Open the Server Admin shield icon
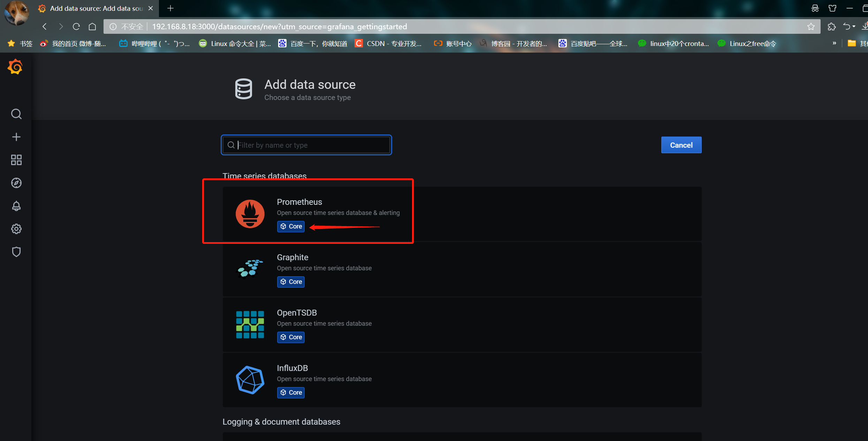The width and height of the screenshot is (868, 441). pyautogui.click(x=16, y=252)
